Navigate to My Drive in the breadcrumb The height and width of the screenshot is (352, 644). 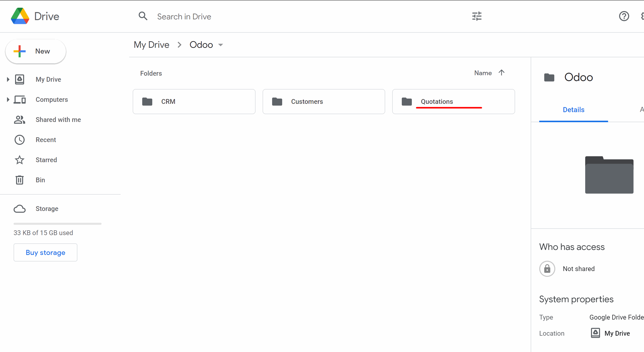(152, 45)
